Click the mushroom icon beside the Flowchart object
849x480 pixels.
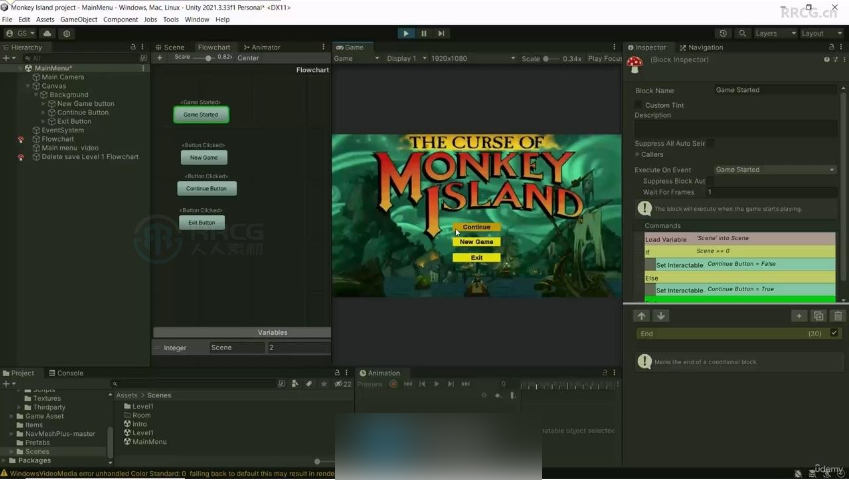tap(21, 140)
